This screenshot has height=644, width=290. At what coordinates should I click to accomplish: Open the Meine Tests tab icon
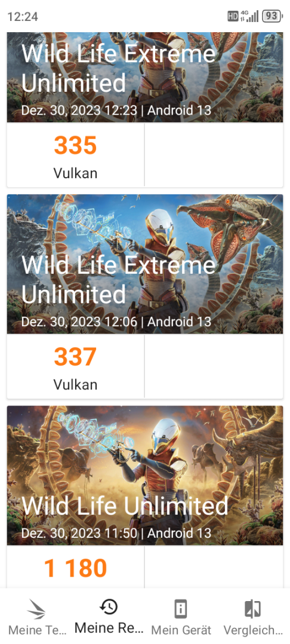point(36,609)
